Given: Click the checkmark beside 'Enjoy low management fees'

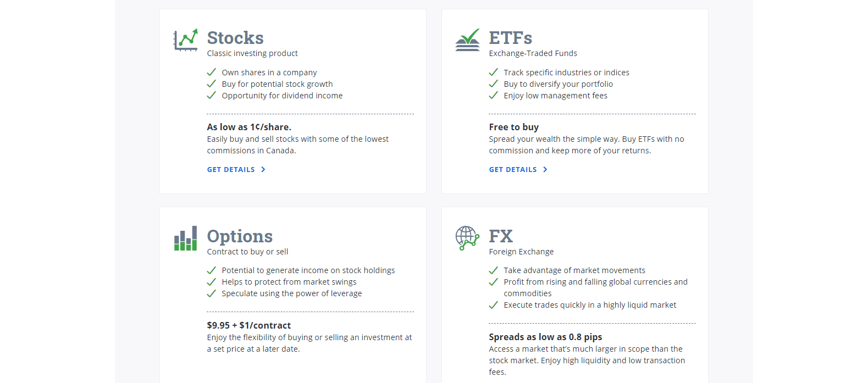Looking at the screenshot, I should (x=494, y=95).
